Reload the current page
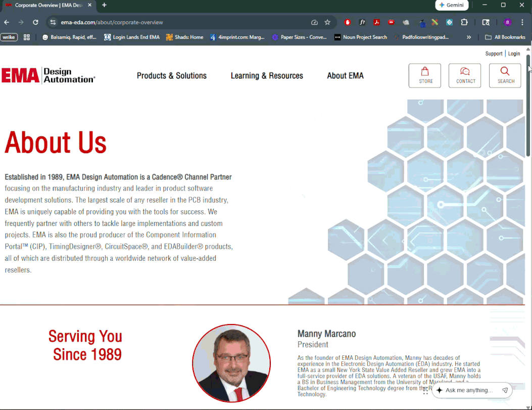Image resolution: width=532 pixels, height=410 pixels. click(x=35, y=22)
